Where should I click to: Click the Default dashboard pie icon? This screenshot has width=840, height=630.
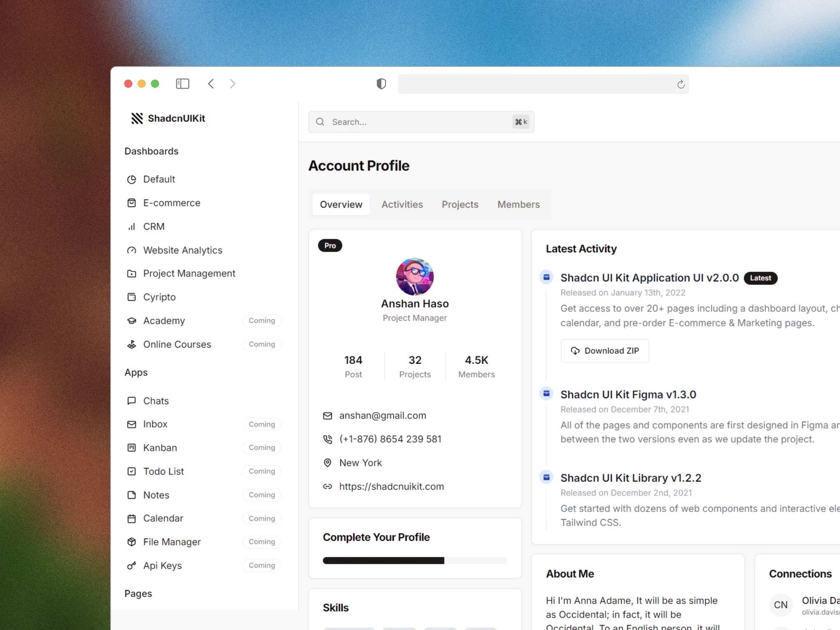(132, 179)
